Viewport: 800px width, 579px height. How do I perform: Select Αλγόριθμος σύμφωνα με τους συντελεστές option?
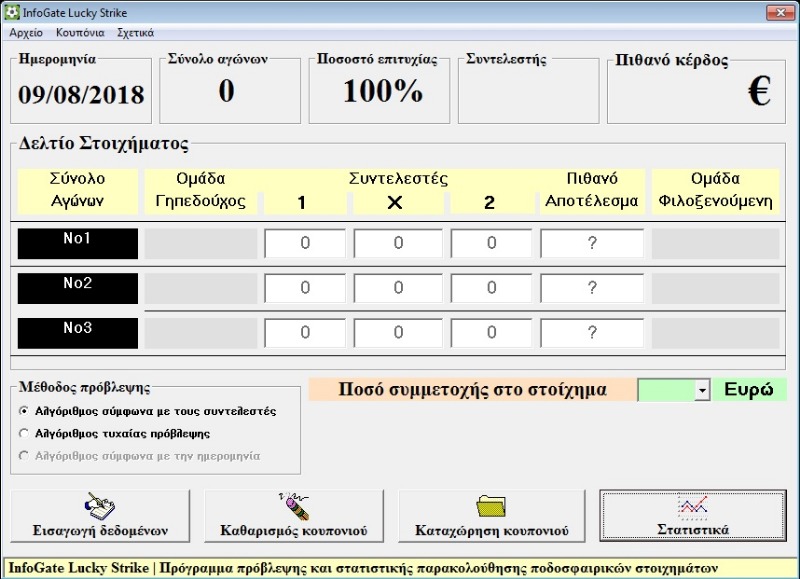(x=25, y=411)
